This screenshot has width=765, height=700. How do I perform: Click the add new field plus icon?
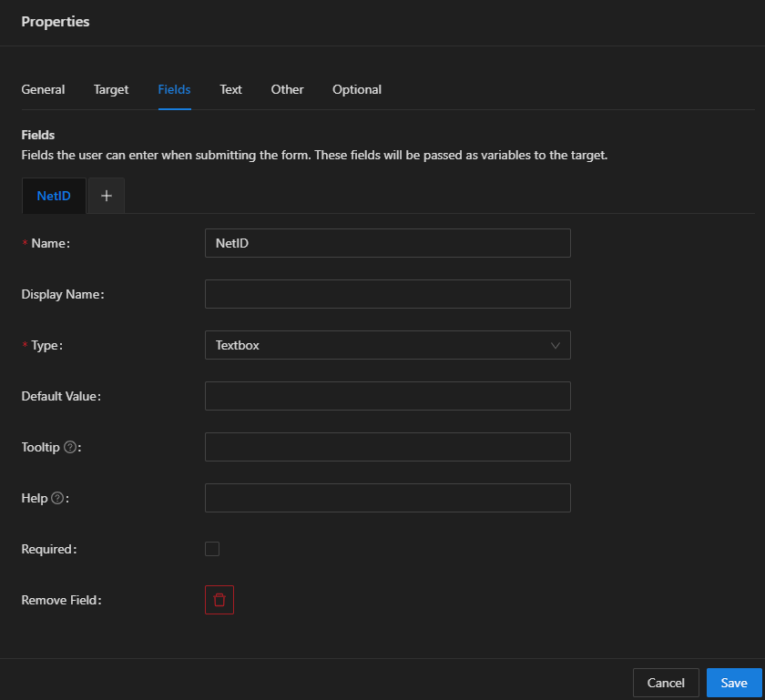[106, 195]
